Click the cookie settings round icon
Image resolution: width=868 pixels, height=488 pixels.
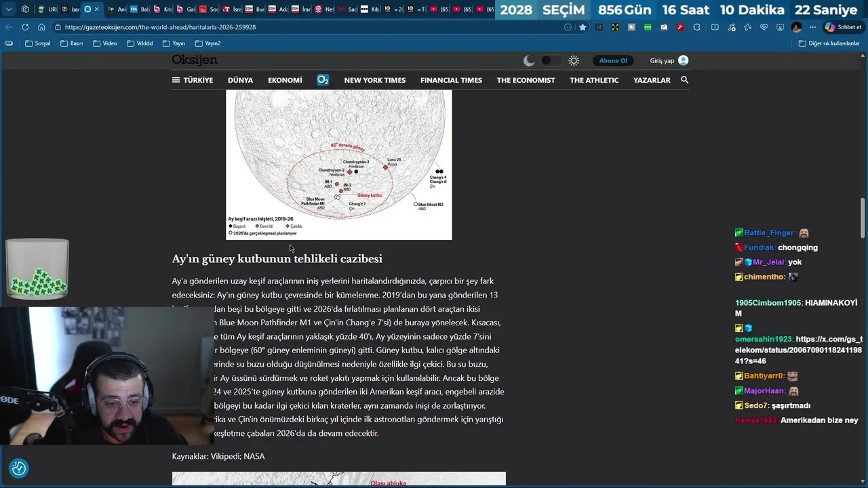point(19,468)
